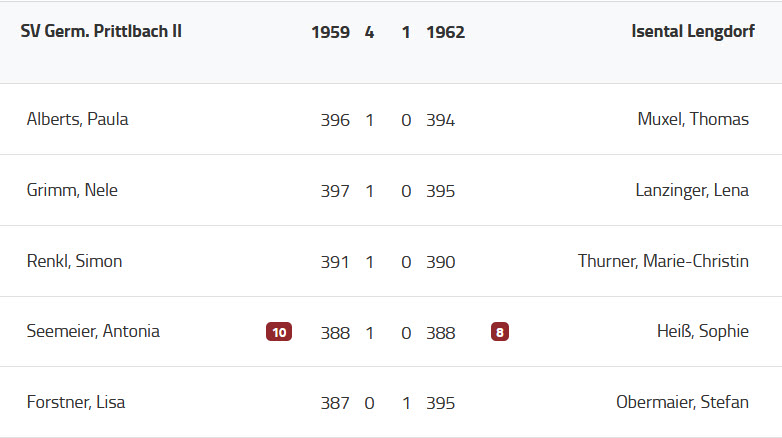
Task: Select shooter Muxel, Thomas
Action: [693, 120]
